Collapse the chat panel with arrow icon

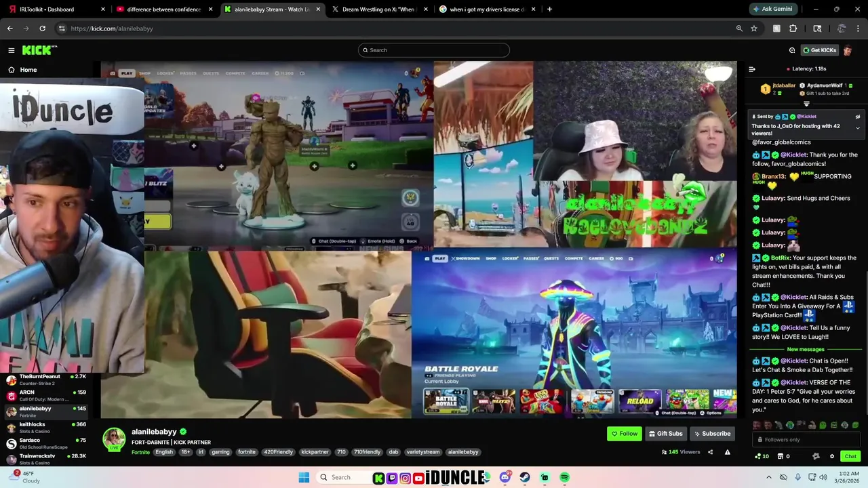click(x=752, y=69)
